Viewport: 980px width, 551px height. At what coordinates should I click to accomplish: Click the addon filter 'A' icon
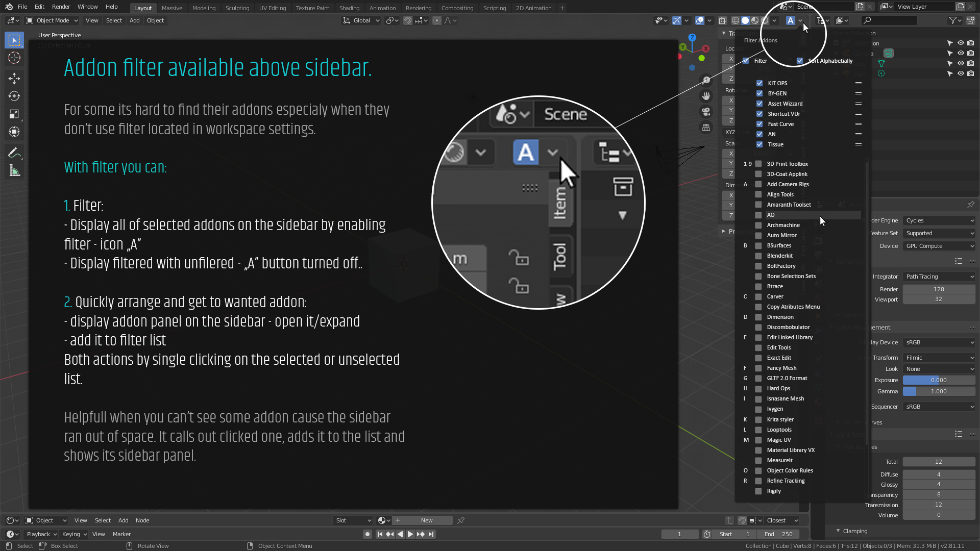[790, 20]
